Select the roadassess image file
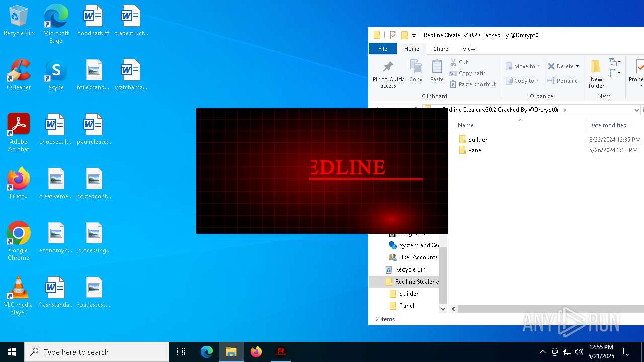 pyautogui.click(x=94, y=293)
